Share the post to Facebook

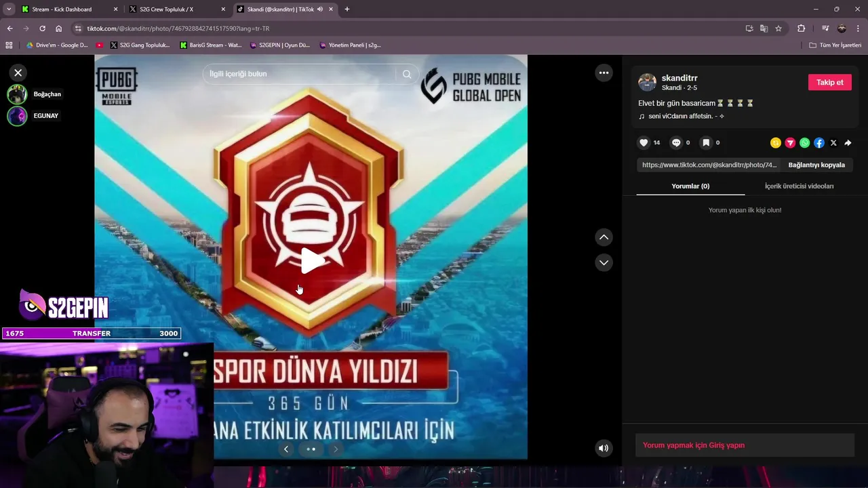819,143
